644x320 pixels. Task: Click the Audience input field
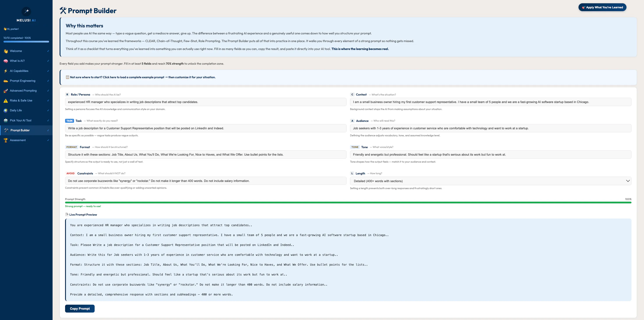pyautogui.click(x=490, y=128)
